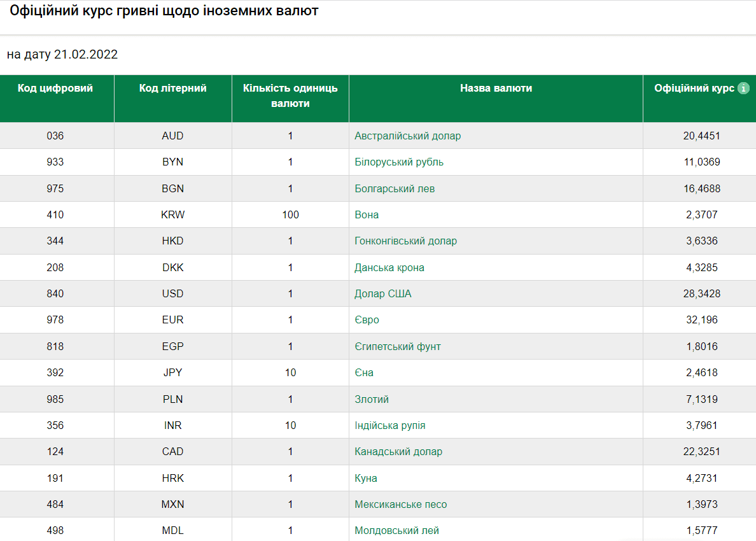Viewport: 756px width, 541px height.
Task: Click the rate value 32,196
Action: point(701,320)
